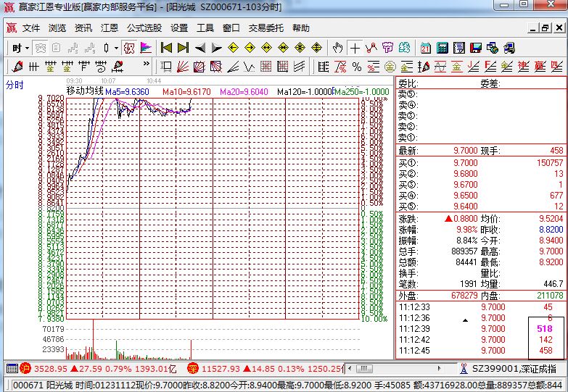Open the 时 period dropdown
Screen dimensions: 568x392
pyautogui.click(x=20, y=48)
